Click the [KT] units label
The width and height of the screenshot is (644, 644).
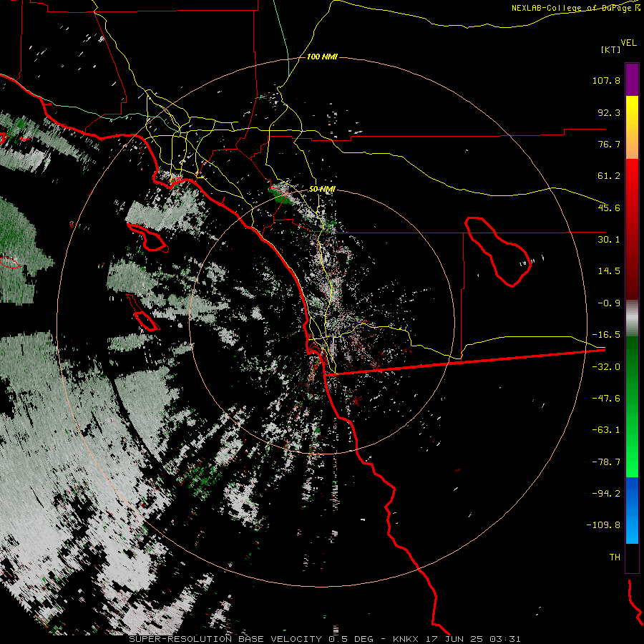[611, 49]
